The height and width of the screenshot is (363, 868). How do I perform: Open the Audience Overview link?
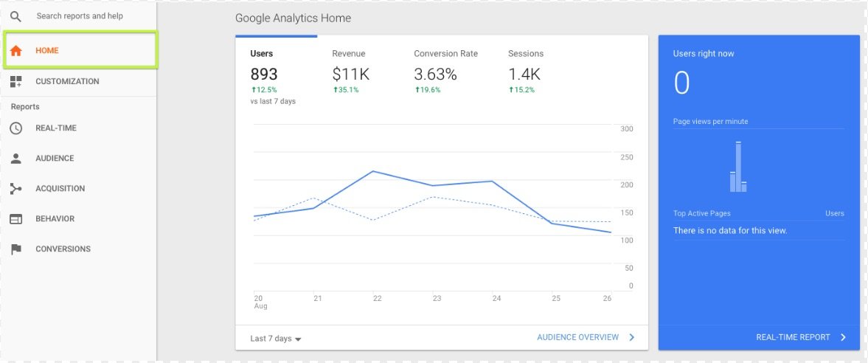[x=577, y=337]
